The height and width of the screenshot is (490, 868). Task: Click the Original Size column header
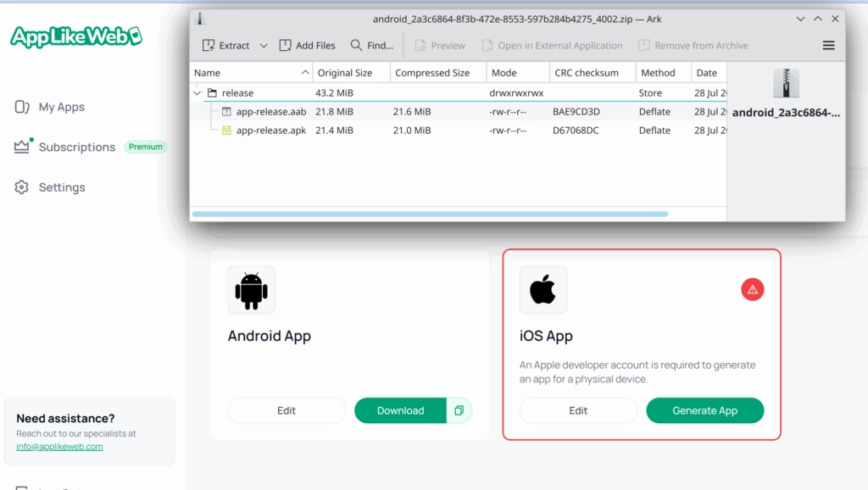(345, 73)
